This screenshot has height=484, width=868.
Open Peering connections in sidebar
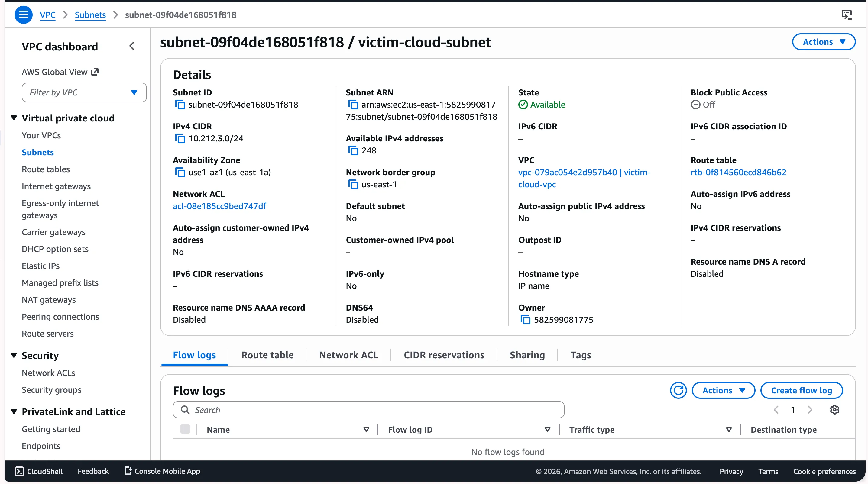pyautogui.click(x=60, y=317)
